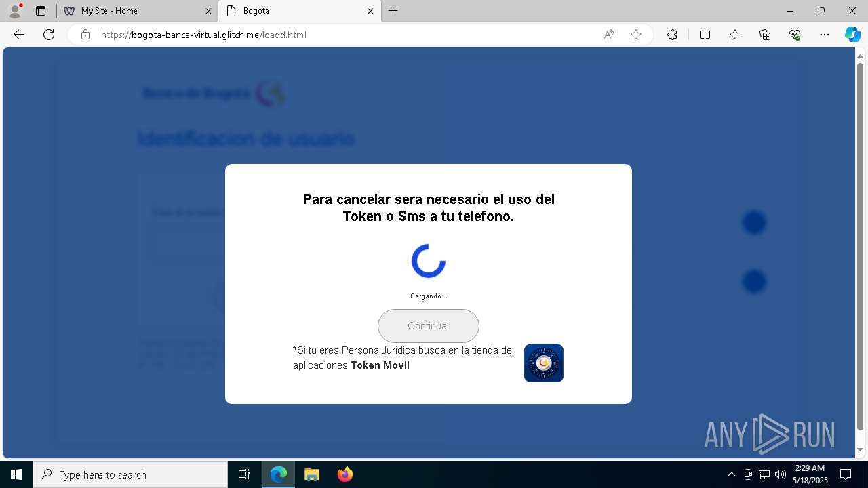Show hidden system tray icons
This screenshot has width=868, height=488.
(x=731, y=474)
